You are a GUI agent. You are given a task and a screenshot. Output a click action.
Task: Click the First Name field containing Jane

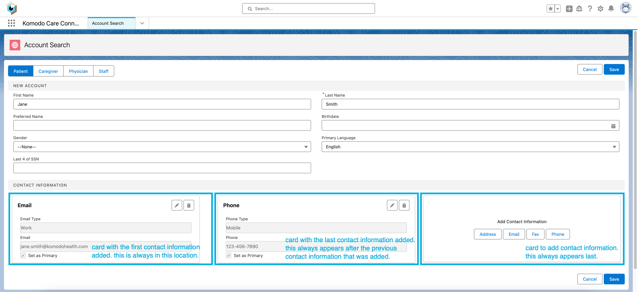(x=162, y=104)
